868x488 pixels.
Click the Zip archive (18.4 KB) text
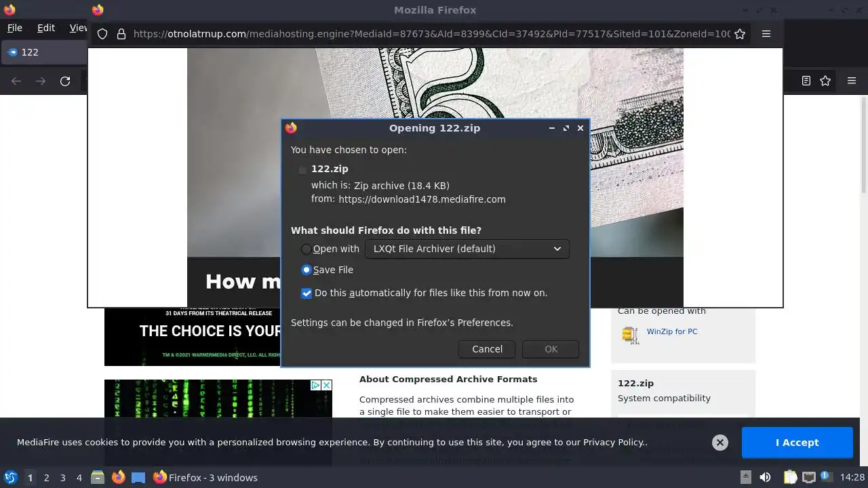tap(401, 186)
